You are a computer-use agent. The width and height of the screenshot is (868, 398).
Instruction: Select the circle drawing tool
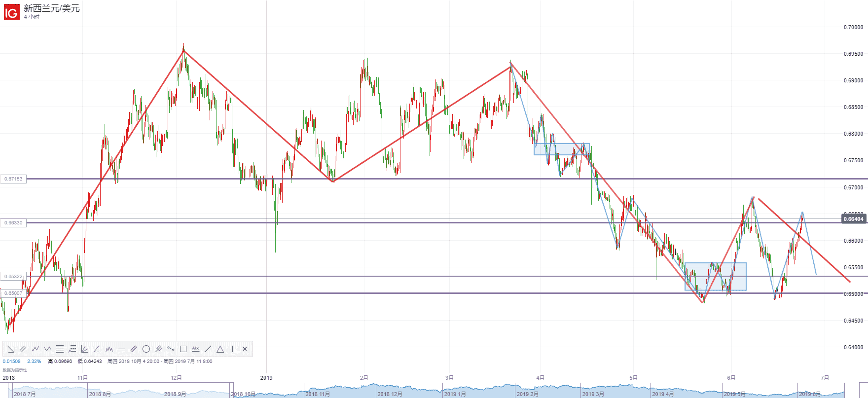pyautogui.click(x=146, y=349)
